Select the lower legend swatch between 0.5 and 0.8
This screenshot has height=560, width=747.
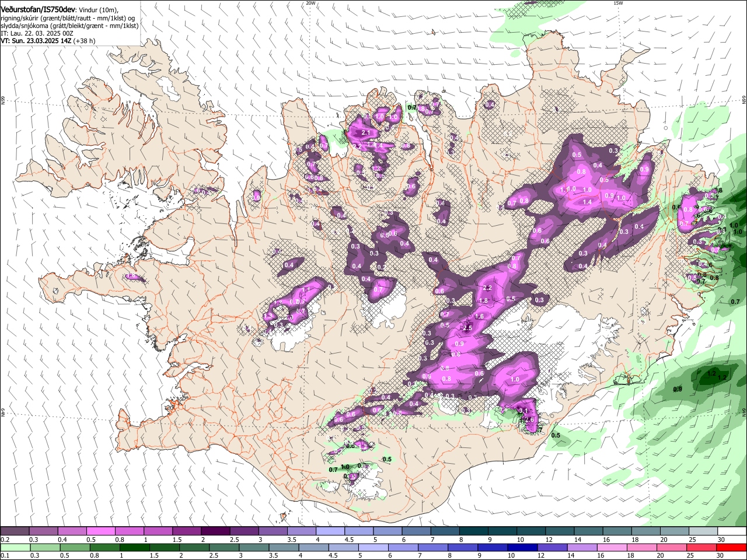click(x=75, y=548)
